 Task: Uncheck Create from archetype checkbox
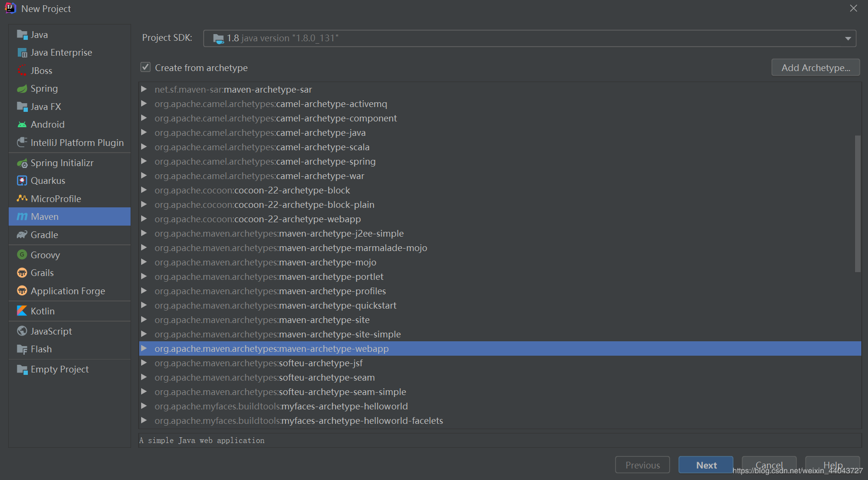click(x=145, y=67)
